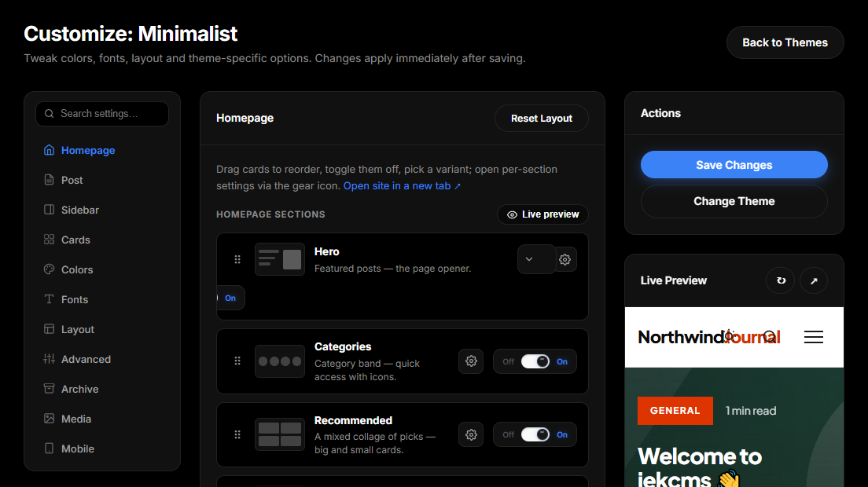868x487 pixels.
Task: Click the Layout grid icon in sidebar
Action: (x=50, y=329)
